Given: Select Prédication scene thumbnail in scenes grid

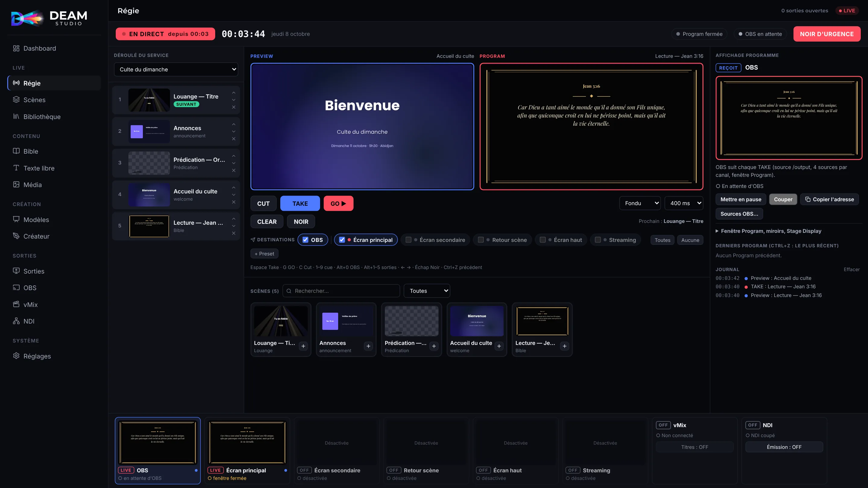Looking at the screenshot, I should [x=411, y=321].
